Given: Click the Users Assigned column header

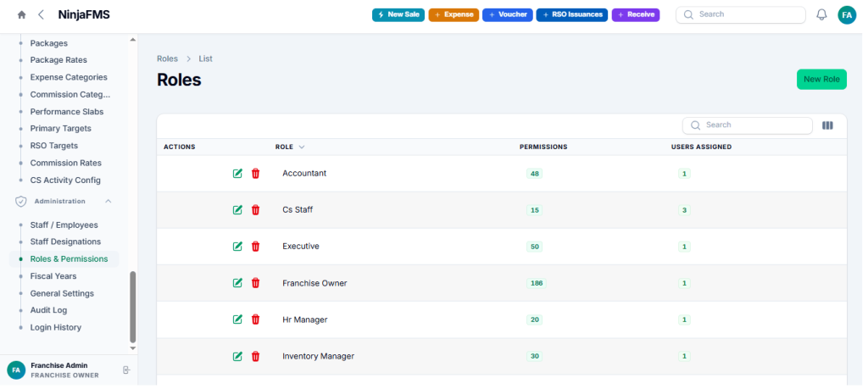Looking at the screenshot, I should (701, 147).
